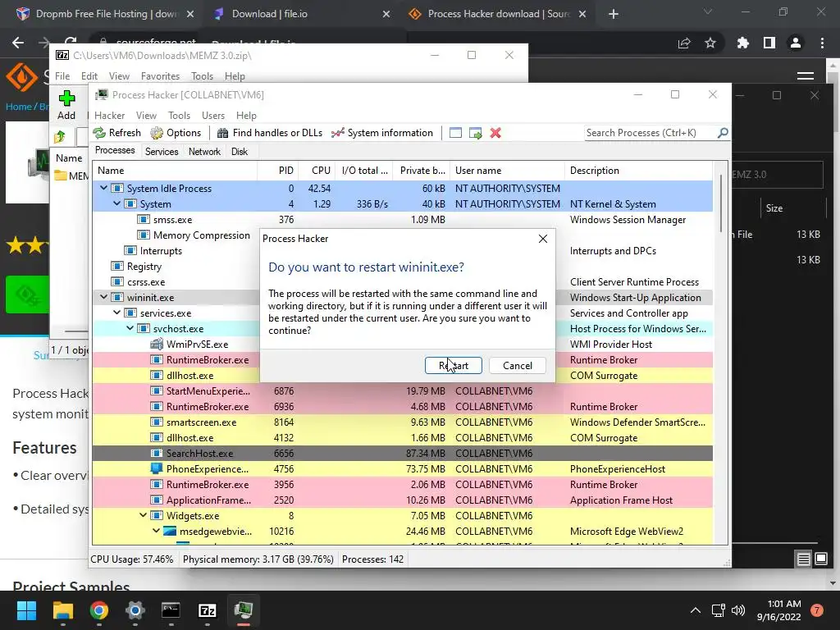Switch to the Dropmb browser tab
840x630 pixels.
[x=104, y=14]
